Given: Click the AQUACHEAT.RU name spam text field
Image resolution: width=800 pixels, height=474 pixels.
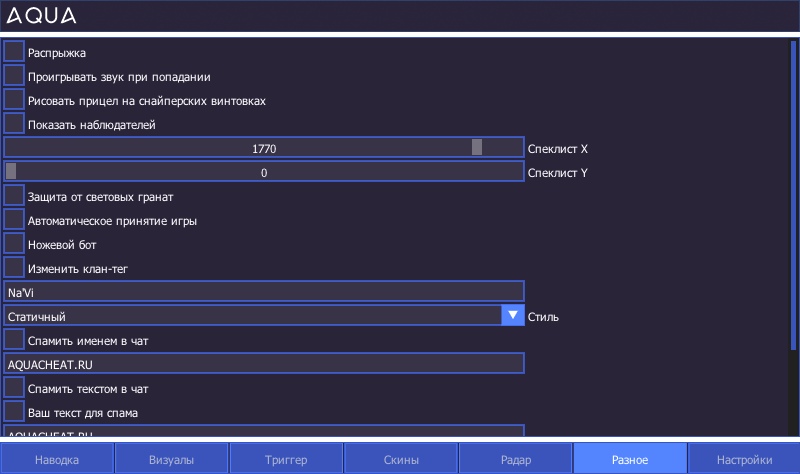Looking at the screenshot, I should (x=264, y=364).
